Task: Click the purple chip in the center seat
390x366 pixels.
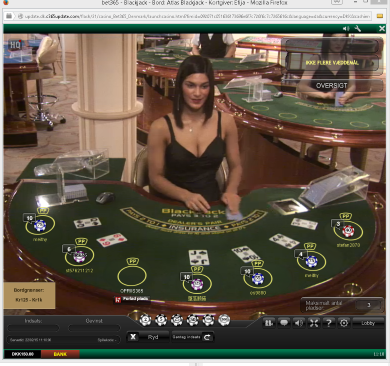Action: coord(197,284)
